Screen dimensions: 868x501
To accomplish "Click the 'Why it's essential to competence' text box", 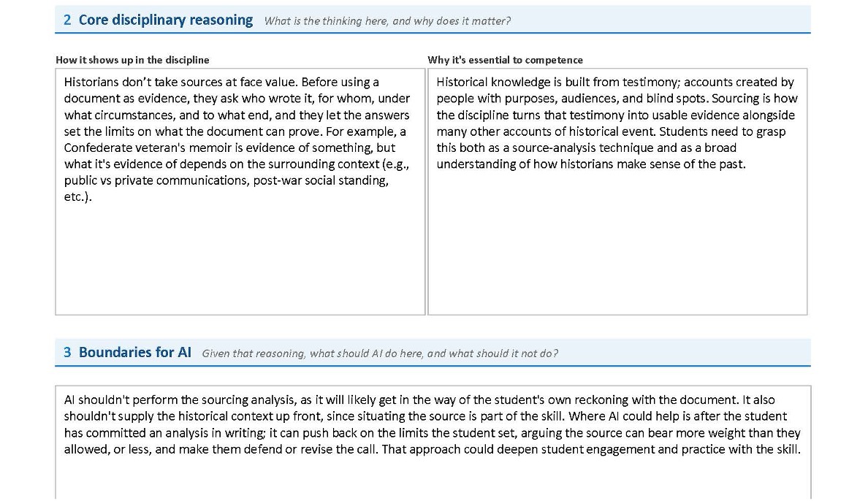I will tap(617, 191).
